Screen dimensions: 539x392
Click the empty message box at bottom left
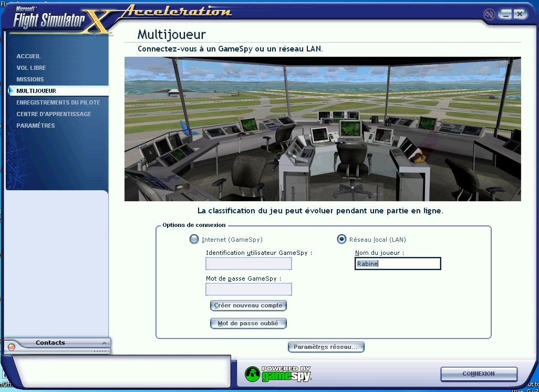tap(122, 372)
